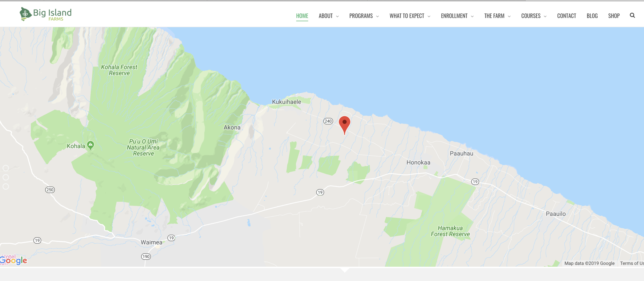
Task: Click the Terms of Use map link
Action: tap(632, 263)
